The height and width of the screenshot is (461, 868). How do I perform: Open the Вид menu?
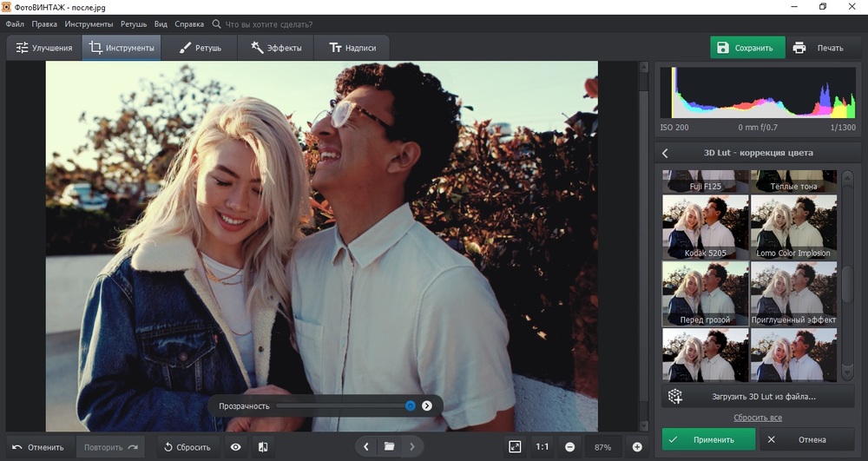pos(161,24)
